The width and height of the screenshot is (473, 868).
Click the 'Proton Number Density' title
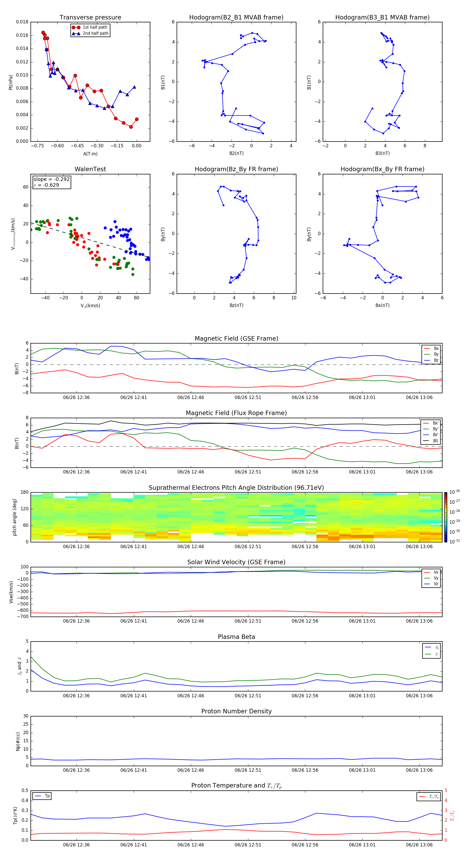coord(236,711)
